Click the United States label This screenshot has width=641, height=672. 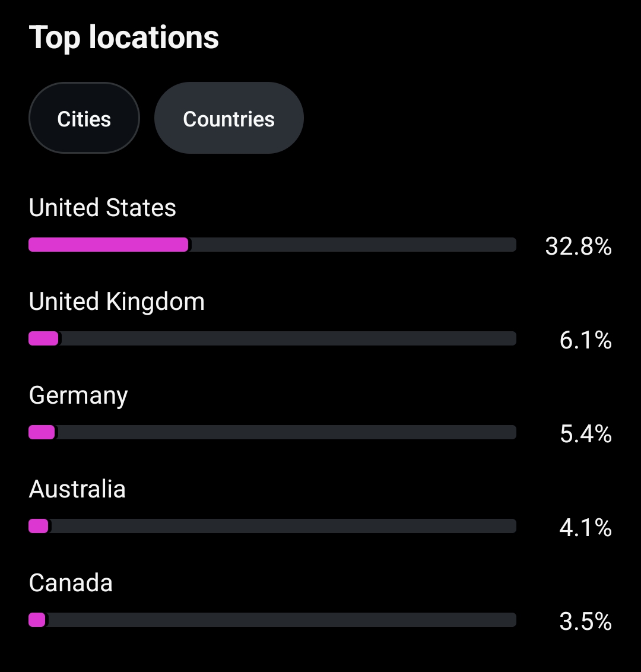click(x=102, y=208)
